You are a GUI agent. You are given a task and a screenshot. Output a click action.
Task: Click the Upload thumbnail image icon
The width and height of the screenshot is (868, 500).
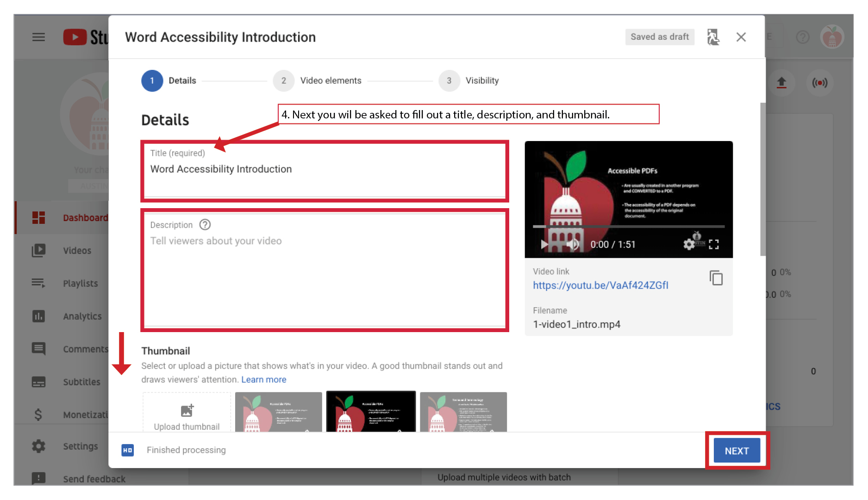(187, 410)
